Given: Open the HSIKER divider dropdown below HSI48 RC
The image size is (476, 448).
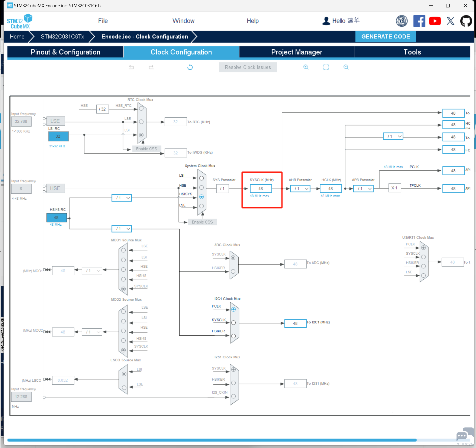Looking at the screenshot, I should click(x=122, y=229).
